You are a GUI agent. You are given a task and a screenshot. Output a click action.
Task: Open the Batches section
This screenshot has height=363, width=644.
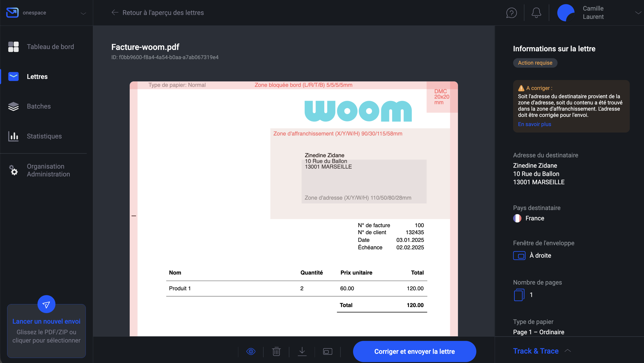tap(13, 106)
